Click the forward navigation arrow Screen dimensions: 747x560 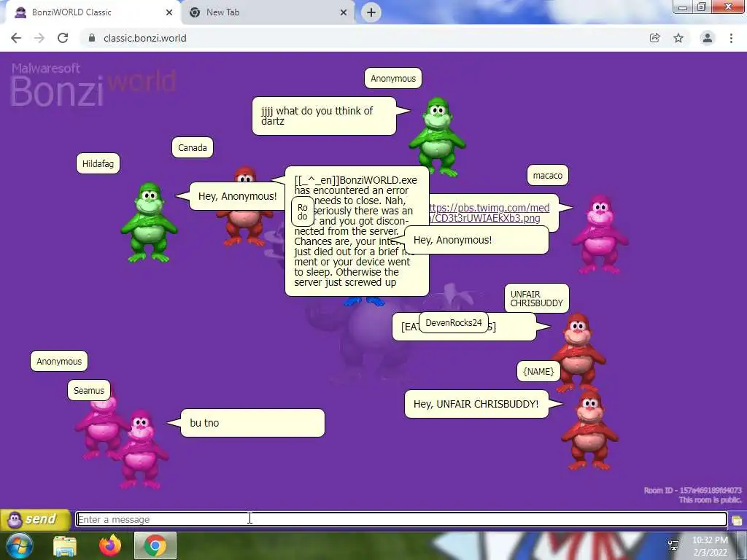(x=39, y=38)
